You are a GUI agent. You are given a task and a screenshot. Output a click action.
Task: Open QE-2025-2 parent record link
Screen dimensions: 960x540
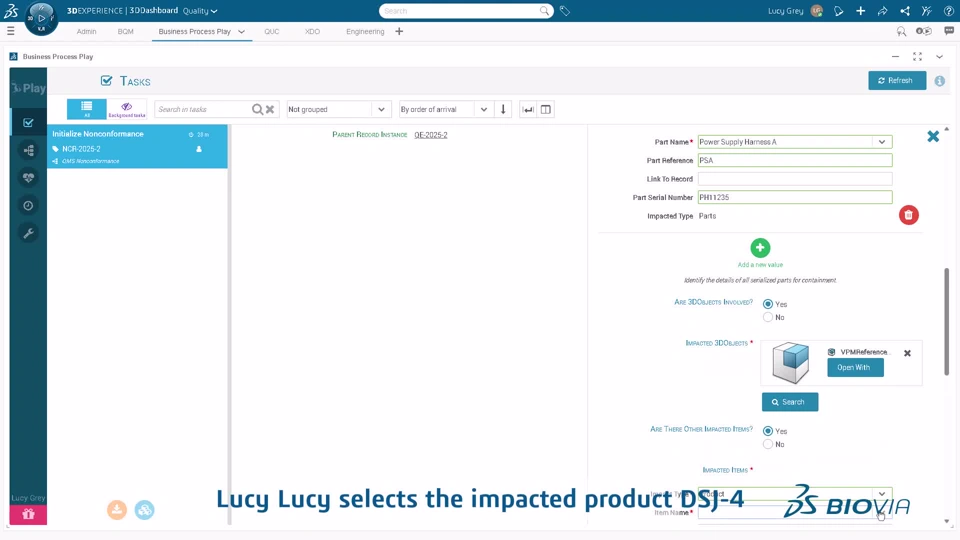point(430,135)
